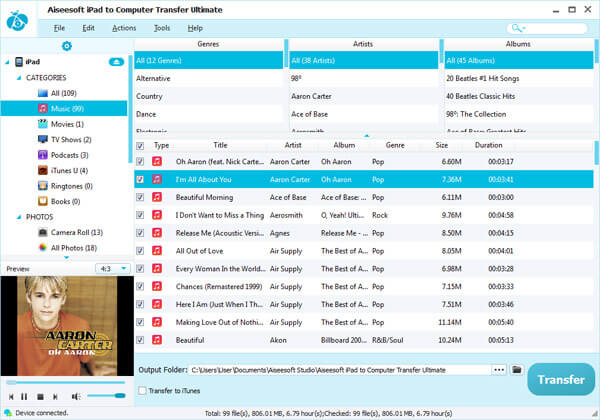
Task: Click the down arrow below the device tree
Action: click(67, 257)
